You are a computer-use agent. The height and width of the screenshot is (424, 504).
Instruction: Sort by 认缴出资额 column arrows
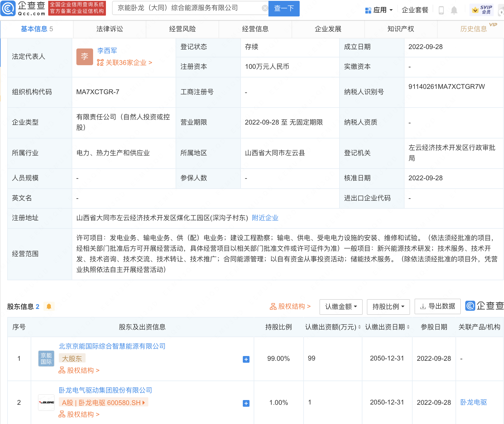click(359, 327)
